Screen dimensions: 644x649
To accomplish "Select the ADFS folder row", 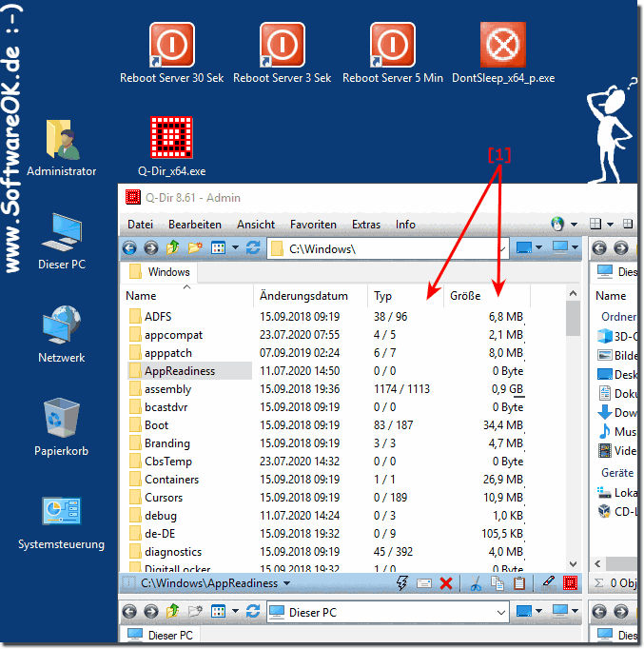I will point(326,317).
